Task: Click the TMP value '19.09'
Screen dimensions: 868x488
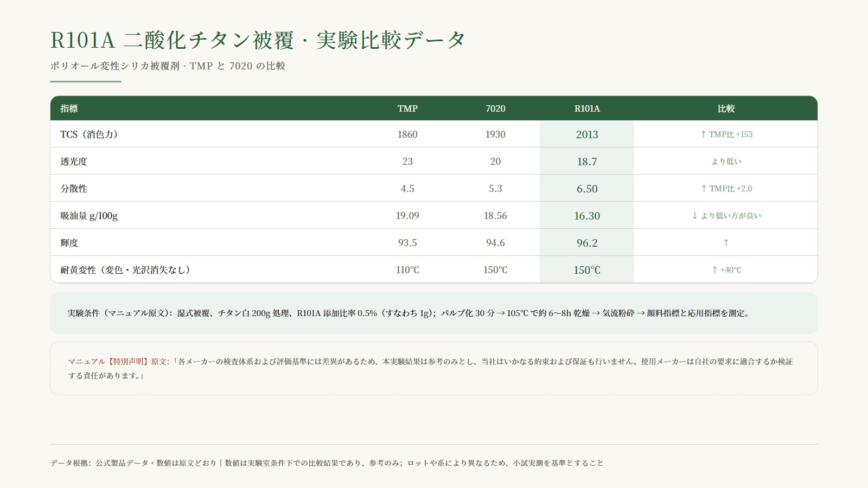Action: click(407, 216)
